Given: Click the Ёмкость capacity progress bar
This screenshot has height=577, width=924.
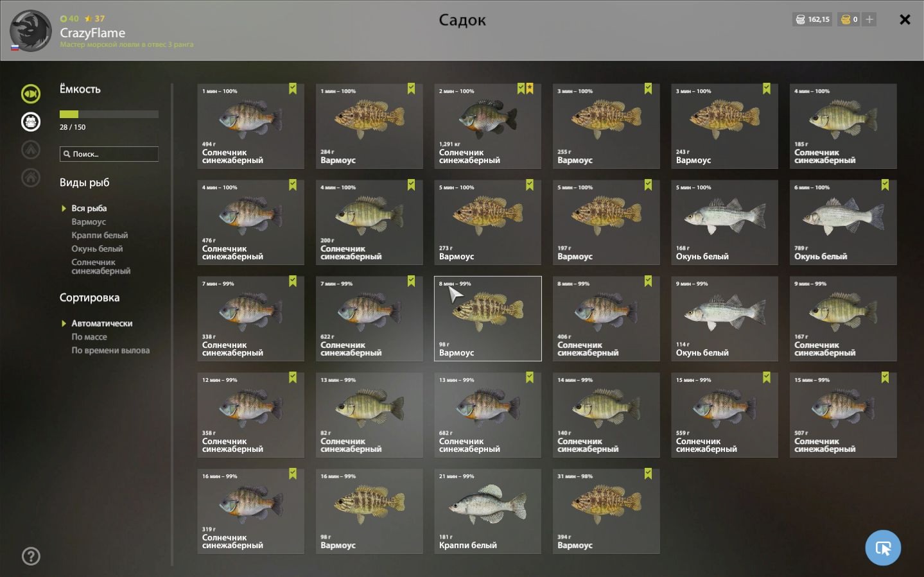Looking at the screenshot, I should (x=109, y=114).
